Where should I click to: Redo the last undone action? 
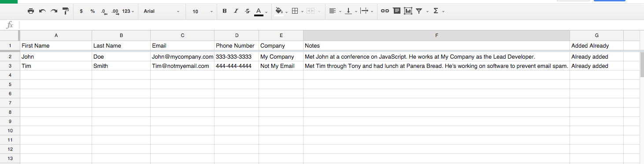click(54, 11)
